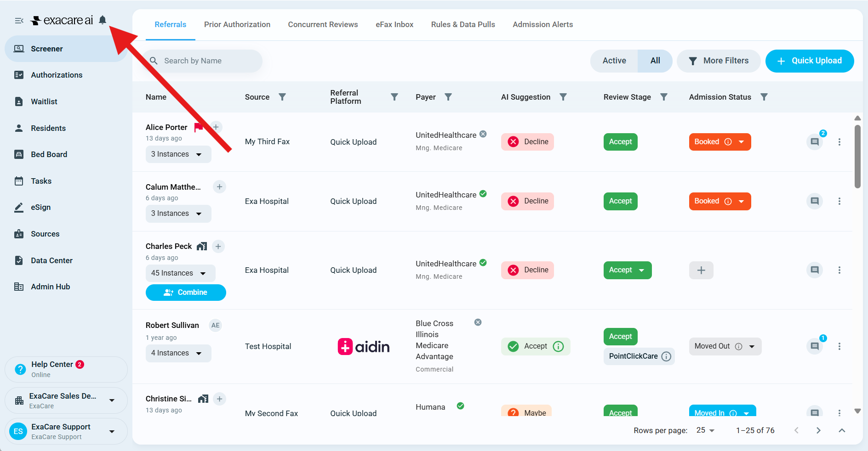View the Admission Alerts tab
Screen dimensions: 868x451
click(x=543, y=24)
